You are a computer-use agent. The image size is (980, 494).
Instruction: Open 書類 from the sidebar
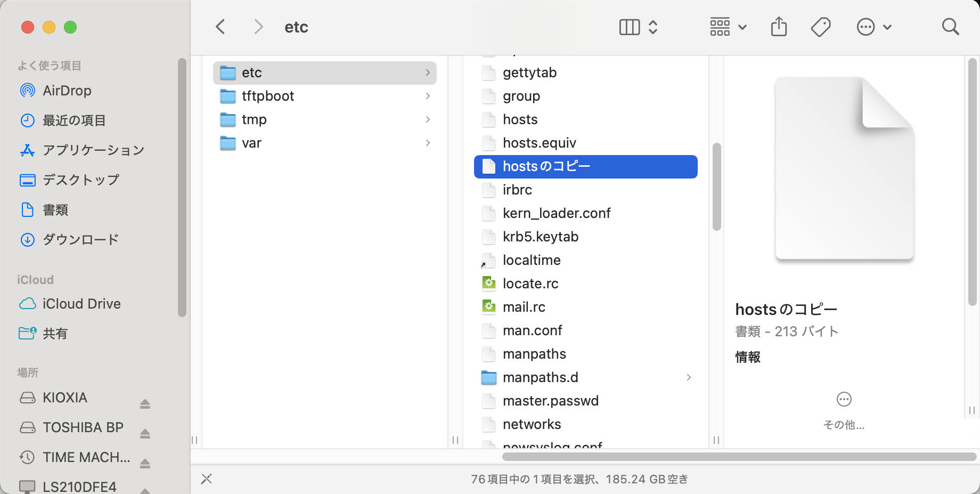(55, 210)
